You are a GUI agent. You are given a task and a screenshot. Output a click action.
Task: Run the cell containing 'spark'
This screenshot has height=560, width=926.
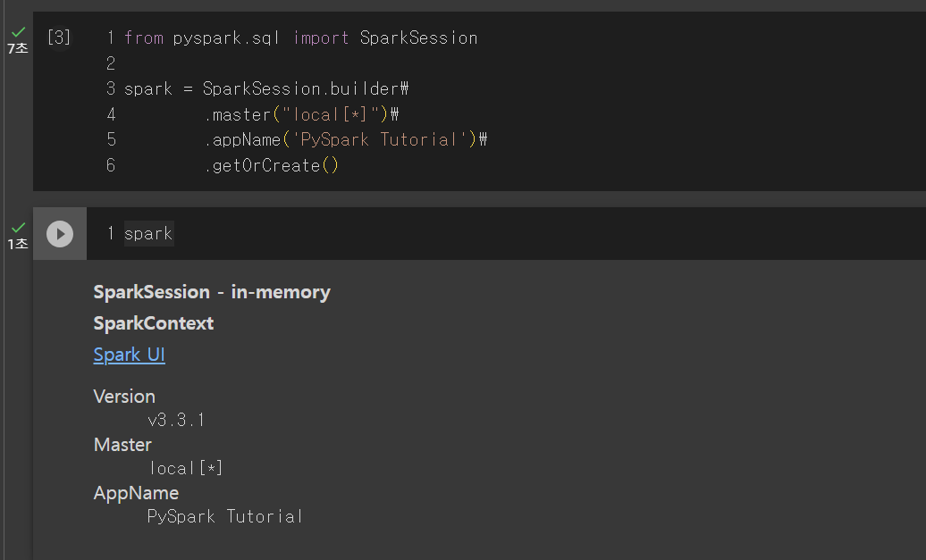(60, 234)
